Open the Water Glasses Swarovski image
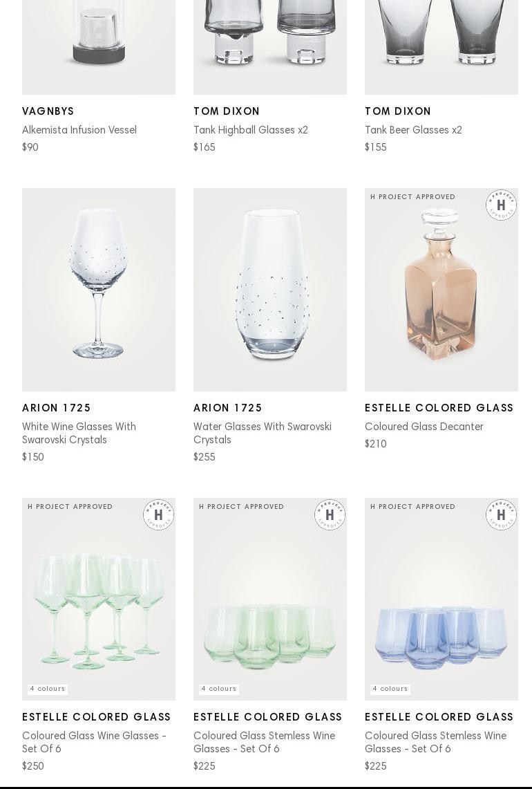Image resolution: width=532 pixels, height=789 pixels. pos(270,290)
